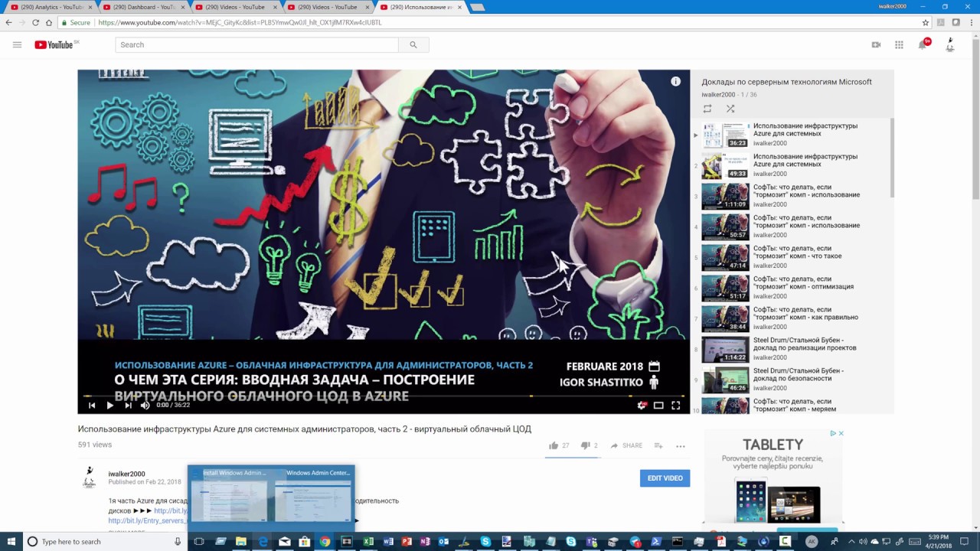Open Excel from the taskbar
This screenshot has height=551, width=980.
(368, 541)
